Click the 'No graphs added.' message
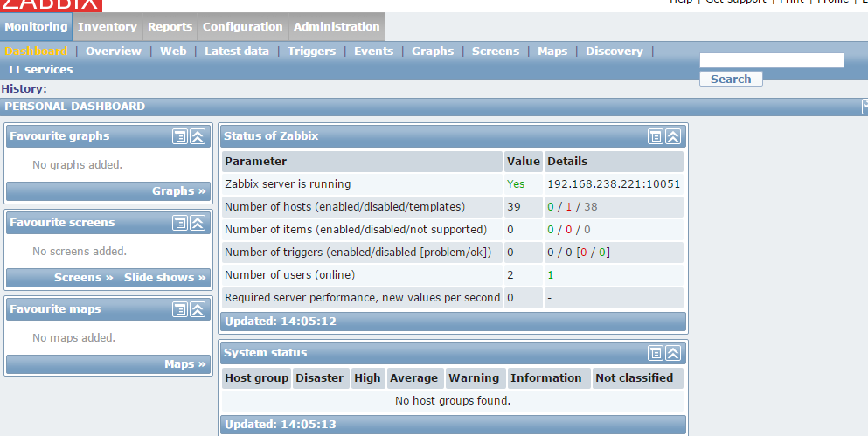 [78, 164]
